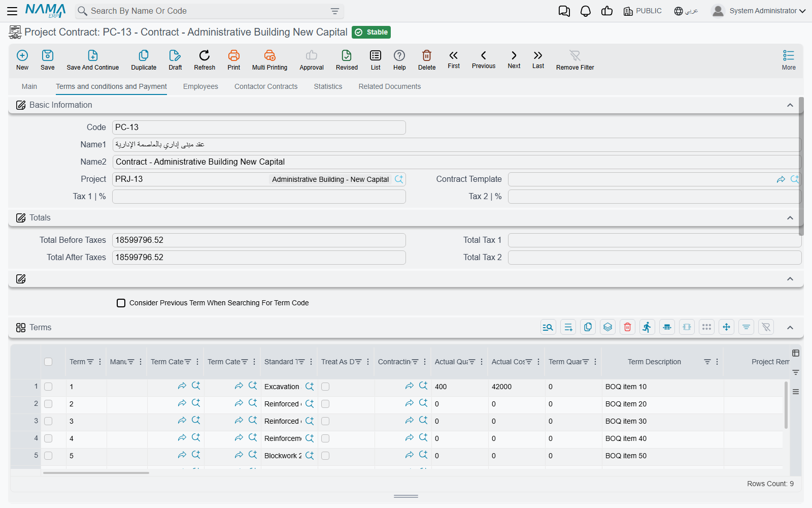The image size is (812, 508).
Task: Open System Administrator user dropdown
Action: [x=758, y=11]
